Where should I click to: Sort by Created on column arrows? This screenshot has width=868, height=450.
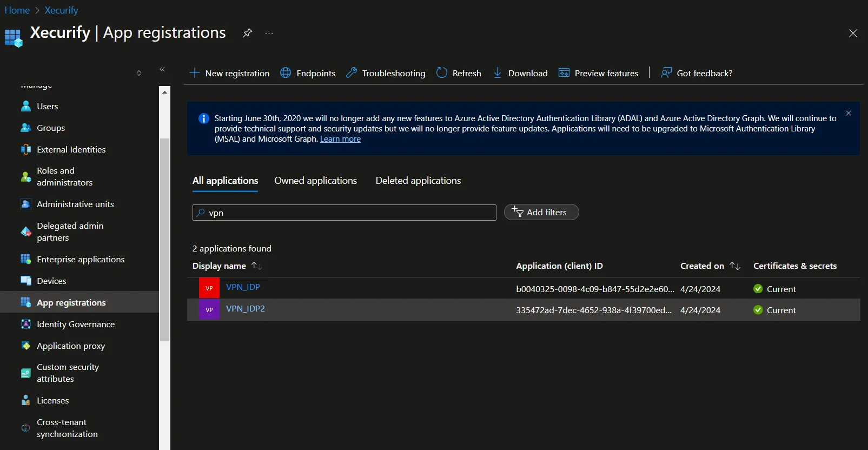pyautogui.click(x=734, y=266)
